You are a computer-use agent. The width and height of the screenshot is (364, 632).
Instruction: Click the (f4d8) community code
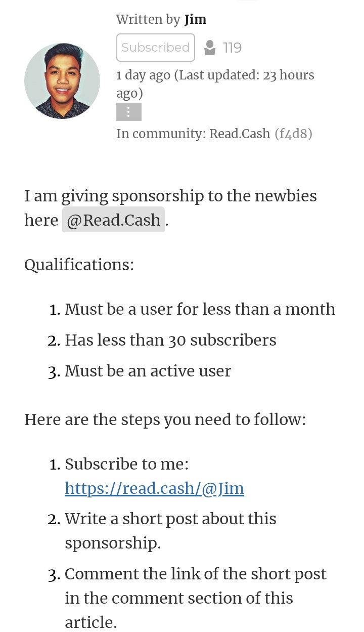tap(293, 134)
